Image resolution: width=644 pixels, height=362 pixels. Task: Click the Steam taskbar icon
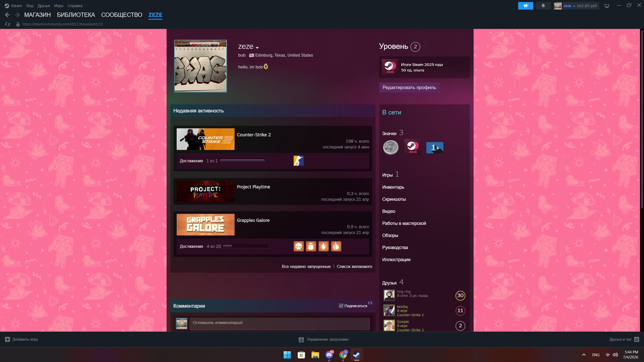(357, 355)
